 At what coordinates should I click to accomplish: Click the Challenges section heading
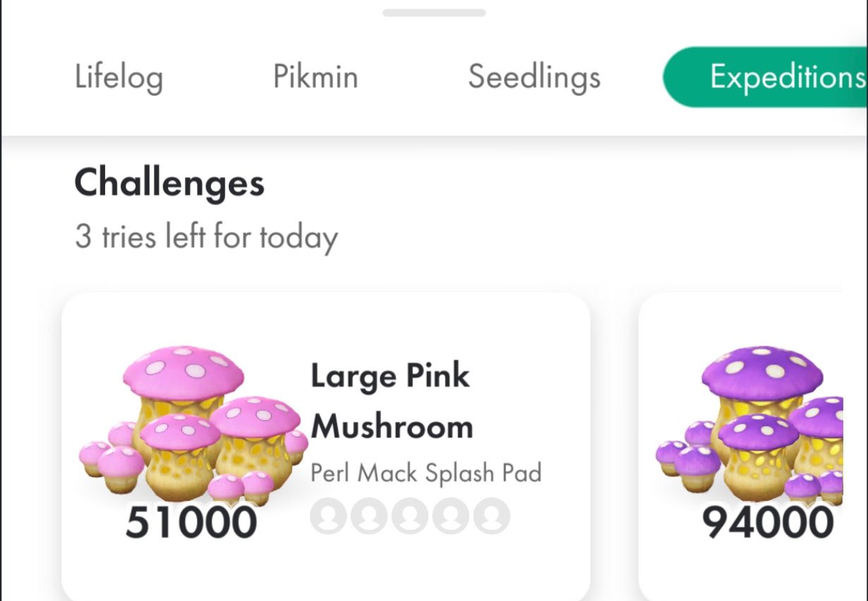169,184
